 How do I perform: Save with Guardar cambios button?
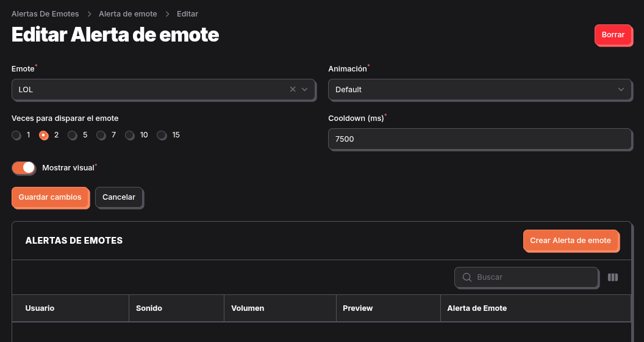coord(50,197)
